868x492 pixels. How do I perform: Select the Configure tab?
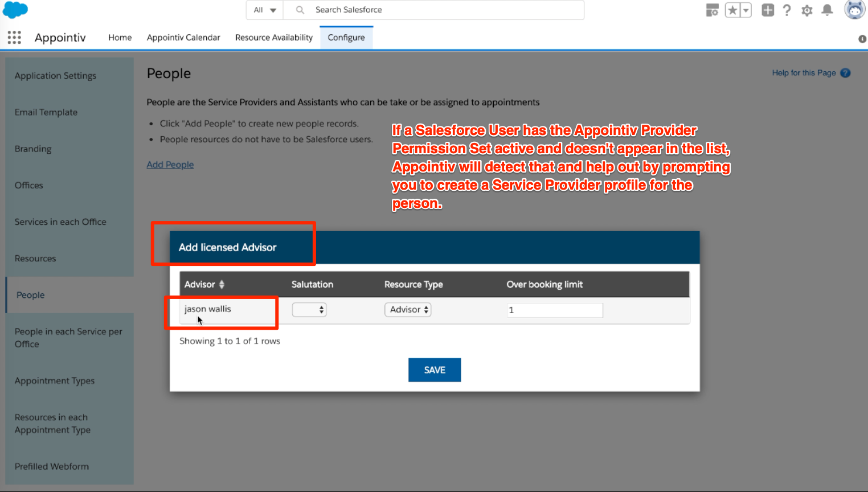[346, 38]
